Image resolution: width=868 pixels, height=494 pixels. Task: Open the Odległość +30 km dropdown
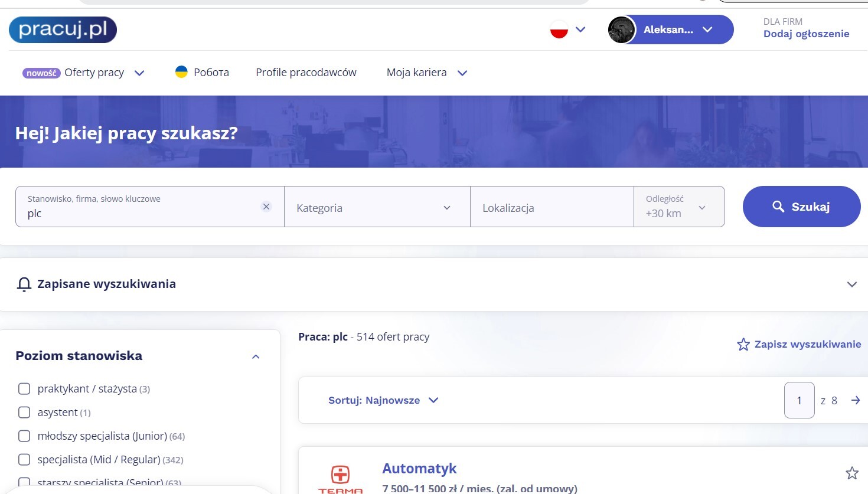(x=679, y=207)
